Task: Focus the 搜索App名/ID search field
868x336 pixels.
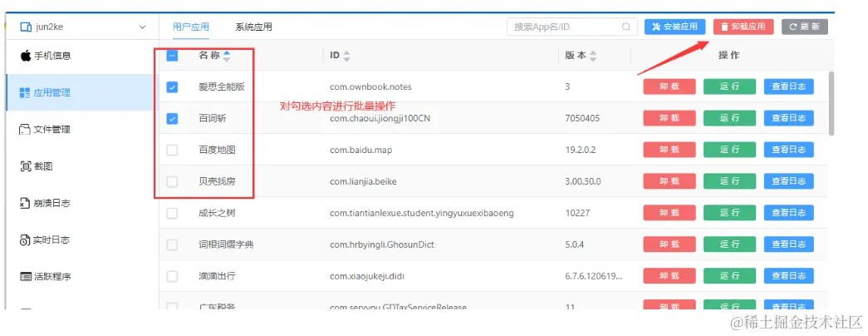Action: (x=571, y=27)
